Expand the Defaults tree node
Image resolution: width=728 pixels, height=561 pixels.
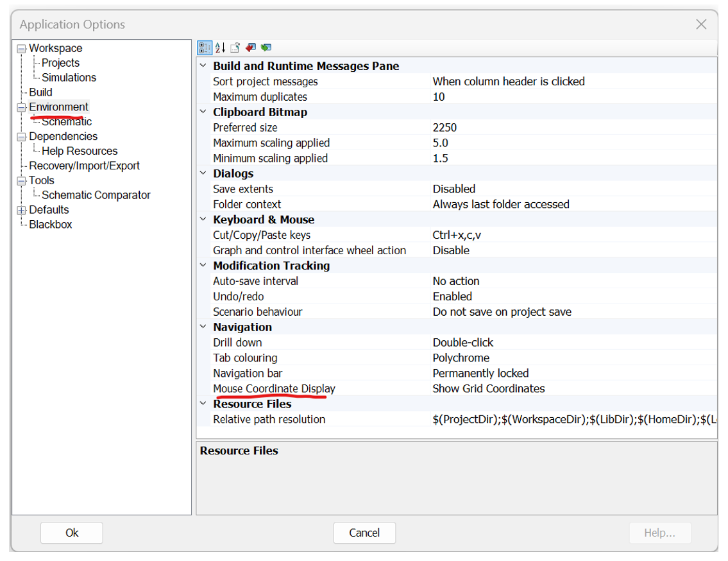pyautogui.click(x=22, y=210)
